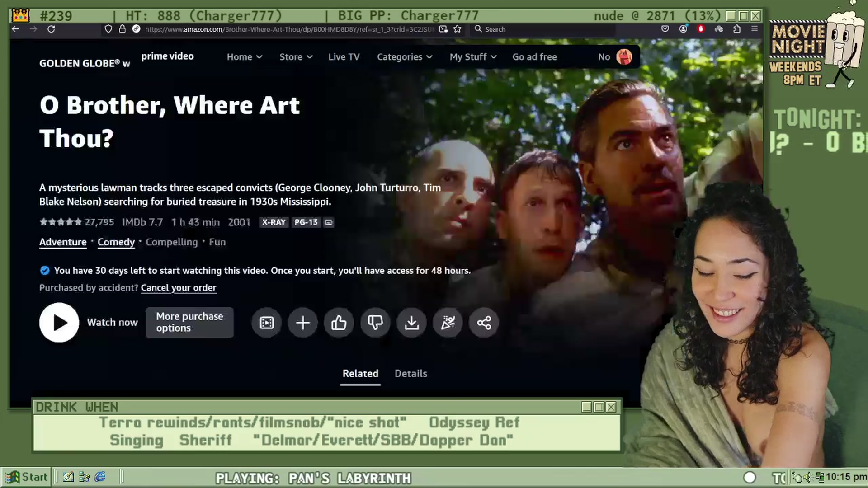Minimize the DRINK WHEN window
This screenshot has width=868, height=488.
coord(587,408)
